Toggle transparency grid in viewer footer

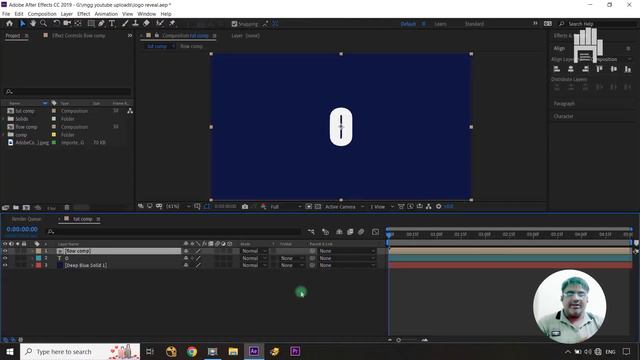coord(318,207)
